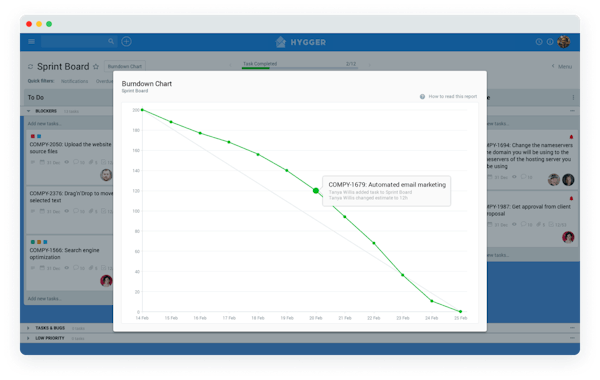Image resolution: width=600 pixels, height=380 pixels.
Task: Click the To Do column header
Action: 69,98
